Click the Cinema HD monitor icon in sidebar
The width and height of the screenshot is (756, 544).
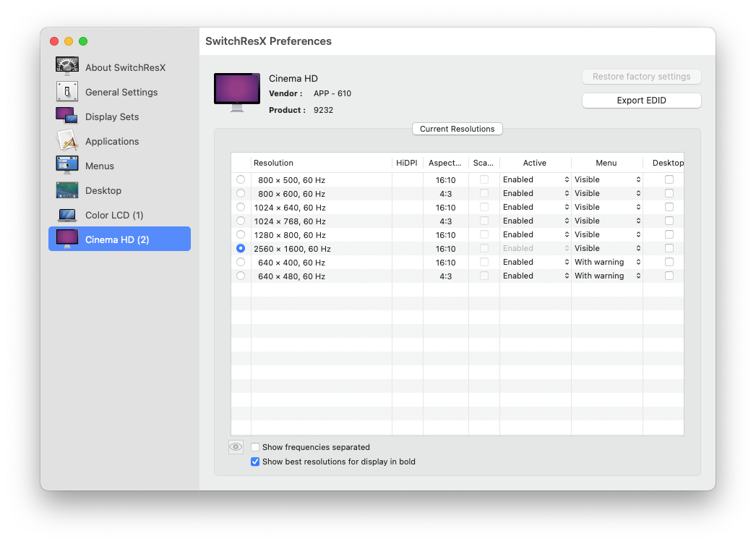(x=67, y=239)
